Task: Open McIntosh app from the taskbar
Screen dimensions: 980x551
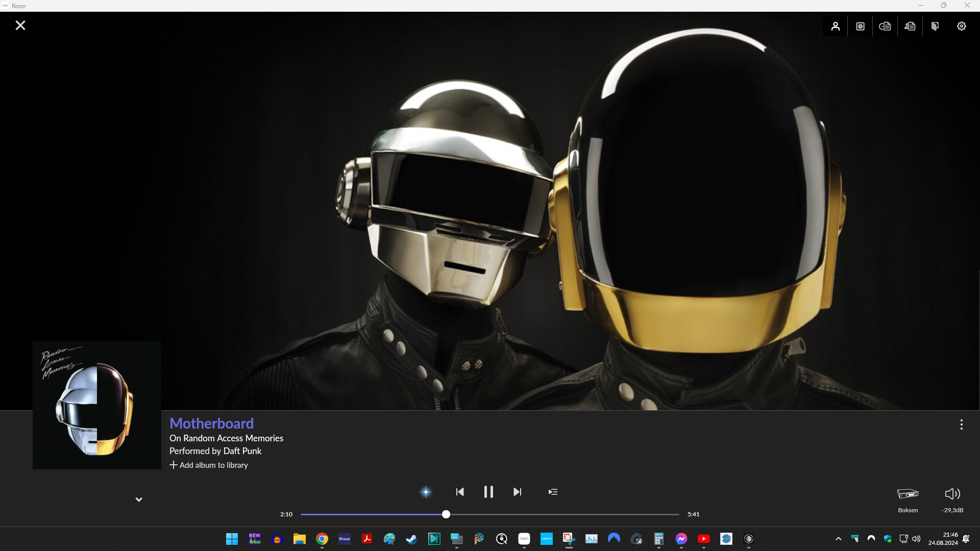Action: (x=345, y=539)
